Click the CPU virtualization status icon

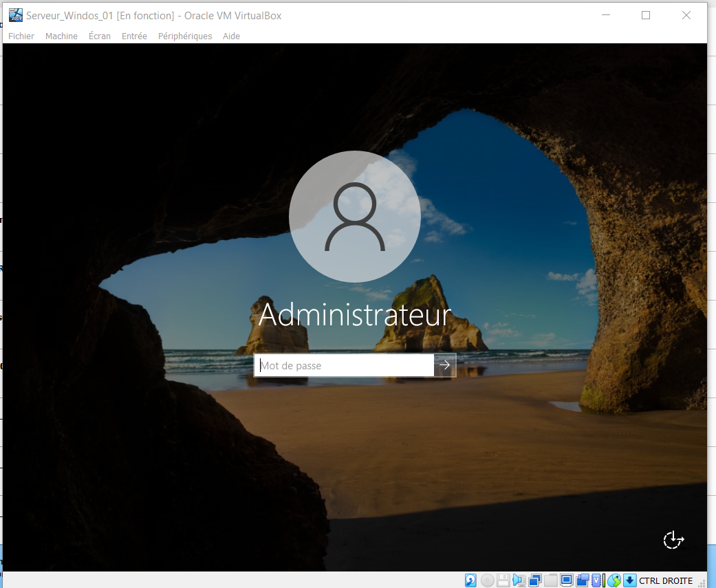597,580
